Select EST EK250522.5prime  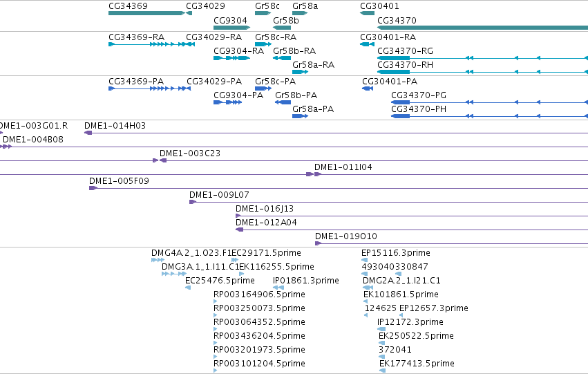(x=381, y=343)
